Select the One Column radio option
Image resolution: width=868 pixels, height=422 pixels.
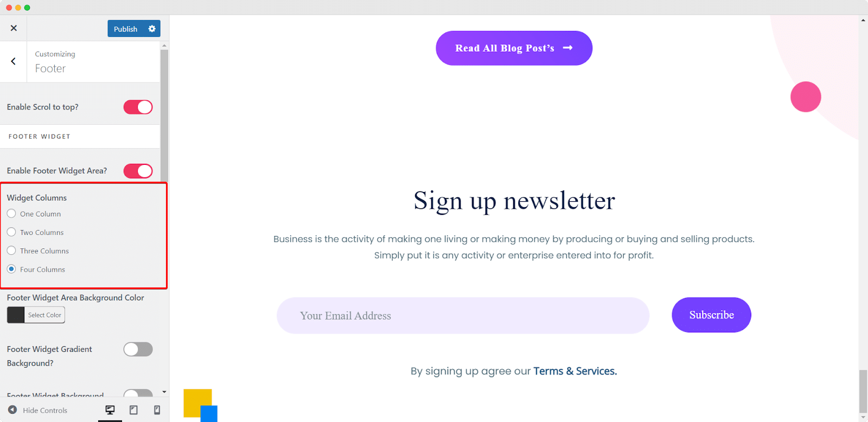click(11, 214)
